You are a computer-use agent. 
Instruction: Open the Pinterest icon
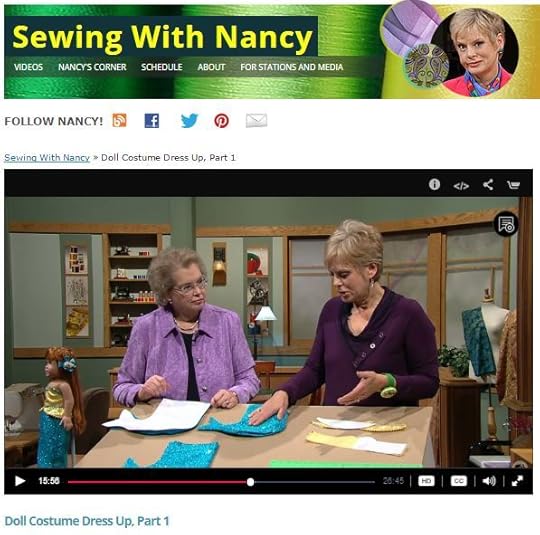pos(221,121)
